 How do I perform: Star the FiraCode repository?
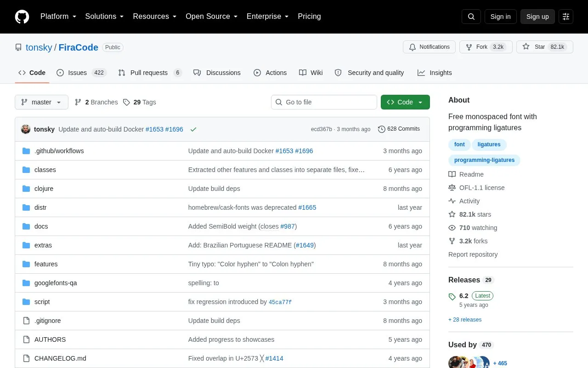coord(545,47)
